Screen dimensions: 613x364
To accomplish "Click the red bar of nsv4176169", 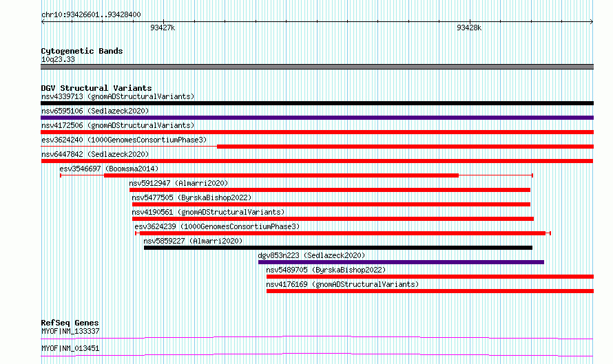I will click(430, 291).
